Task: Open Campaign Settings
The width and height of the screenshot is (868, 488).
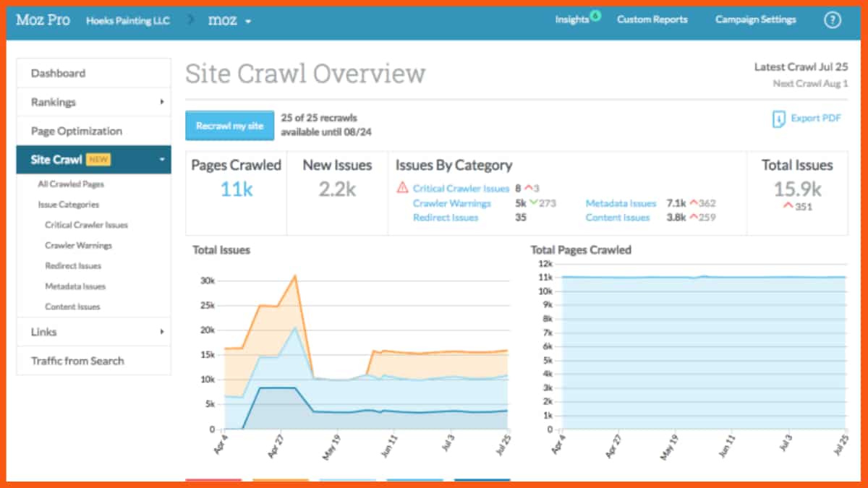Action: tap(756, 20)
